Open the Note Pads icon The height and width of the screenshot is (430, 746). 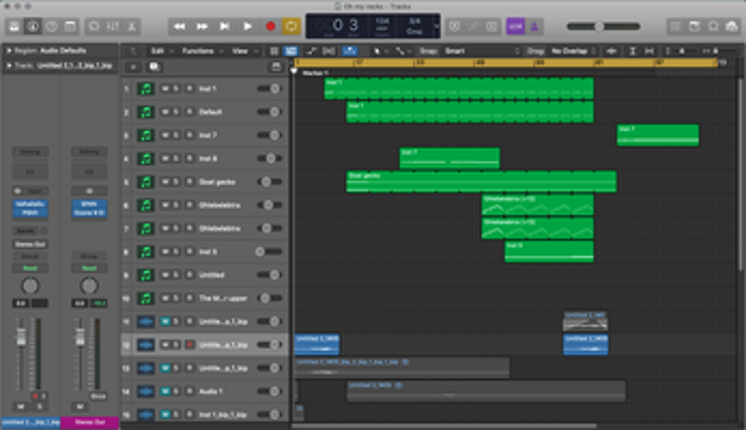(x=694, y=27)
